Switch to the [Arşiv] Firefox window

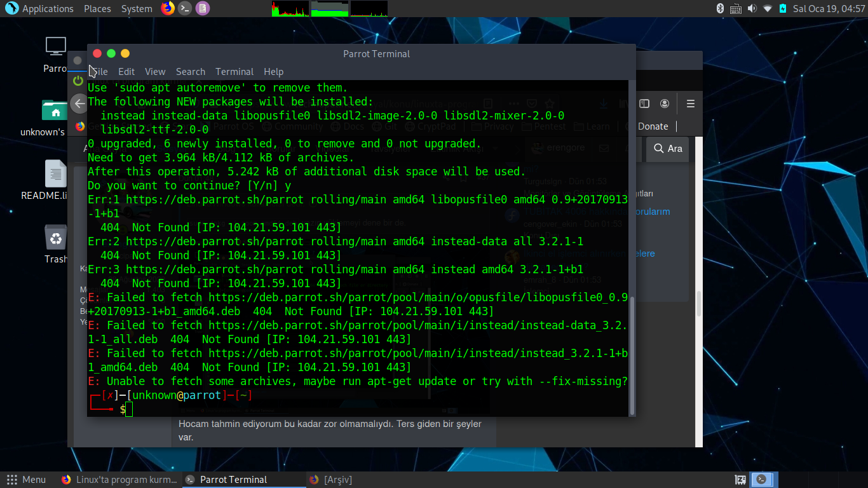point(330,480)
